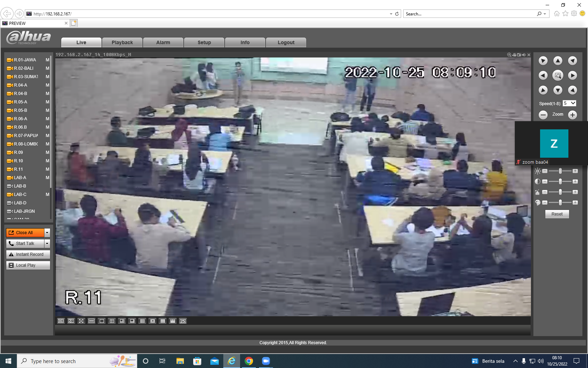The width and height of the screenshot is (588, 368).
Task: Pan the camera up with the PTZ arrow
Action: [558, 61]
